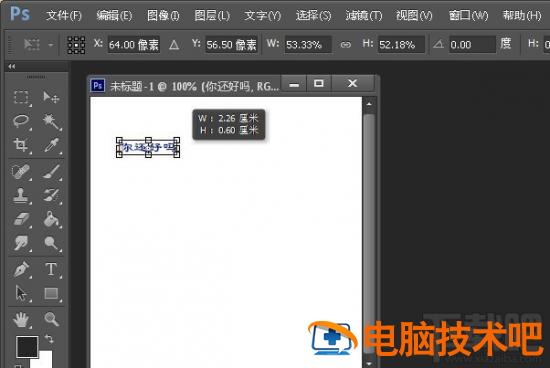Select the Eyedropper tool

pos(51,145)
